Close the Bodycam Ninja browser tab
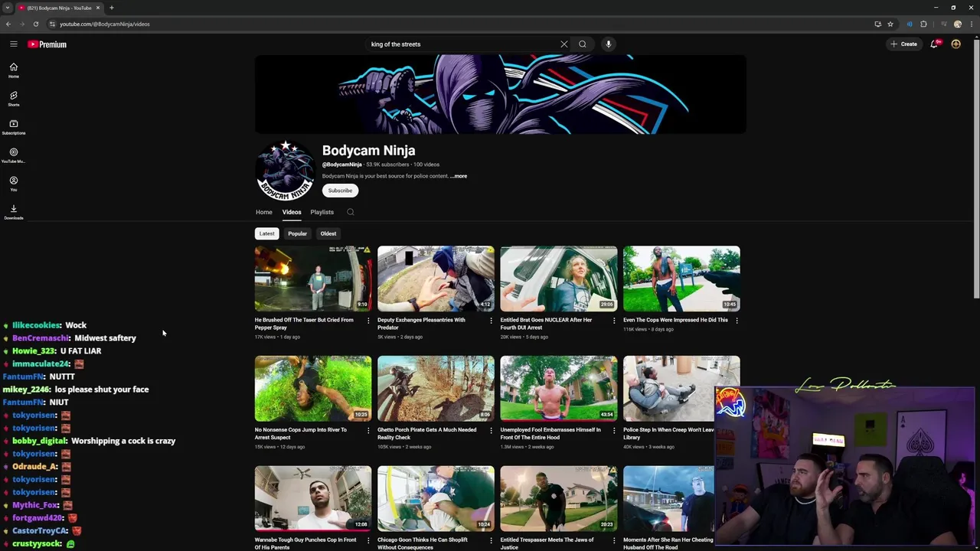The width and height of the screenshot is (980, 551). point(98,8)
